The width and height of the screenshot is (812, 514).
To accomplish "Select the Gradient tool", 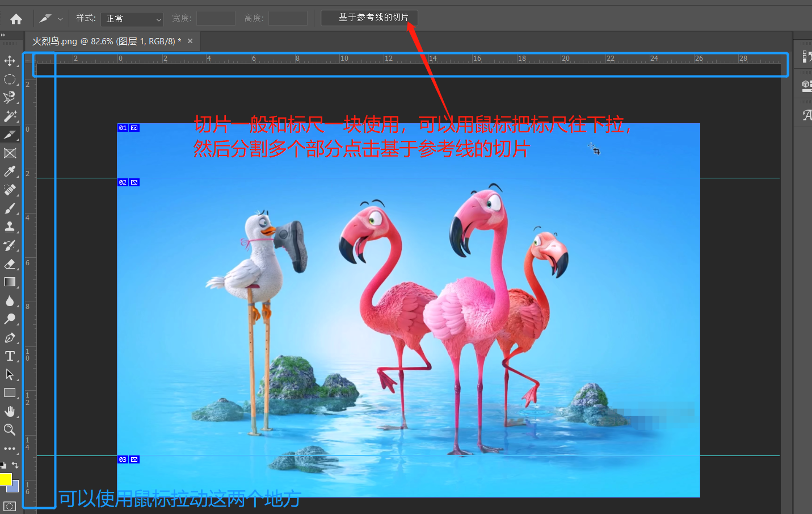I will [10, 282].
